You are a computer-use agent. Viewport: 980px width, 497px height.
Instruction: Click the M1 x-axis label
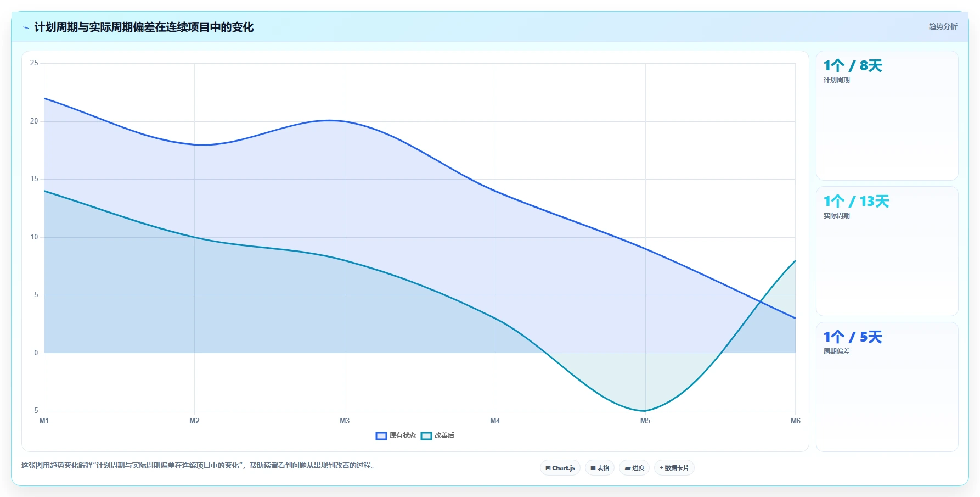pyautogui.click(x=44, y=421)
